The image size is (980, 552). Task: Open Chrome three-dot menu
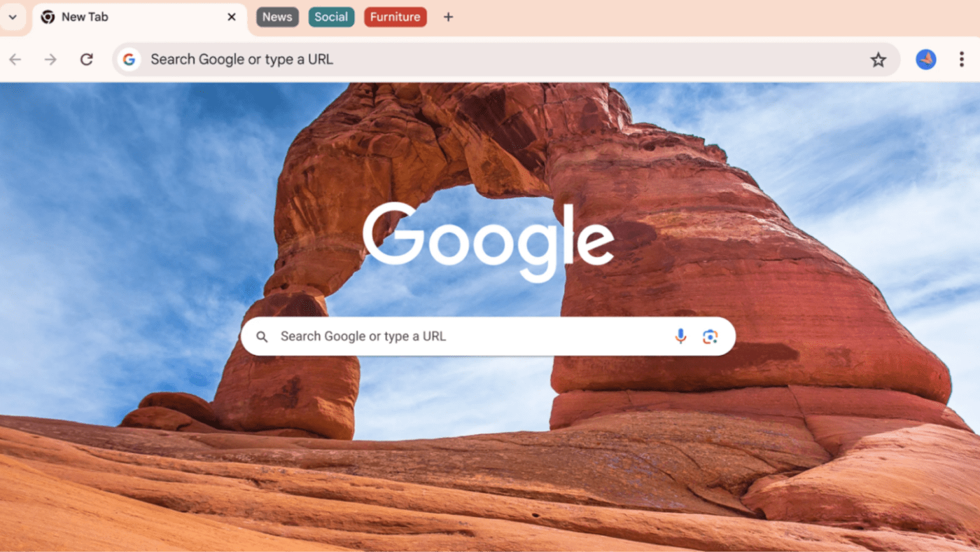(961, 60)
